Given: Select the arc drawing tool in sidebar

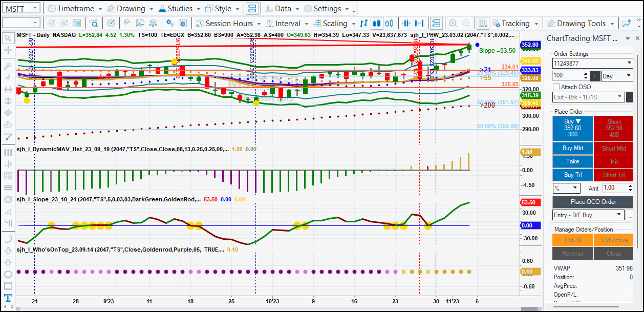Looking at the screenshot, I should (8, 239).
